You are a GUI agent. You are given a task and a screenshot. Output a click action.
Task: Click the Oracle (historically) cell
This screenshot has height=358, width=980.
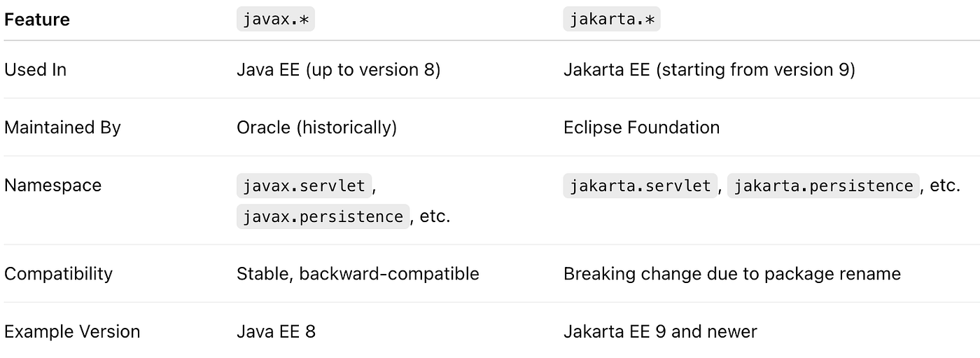coord(316,128)
